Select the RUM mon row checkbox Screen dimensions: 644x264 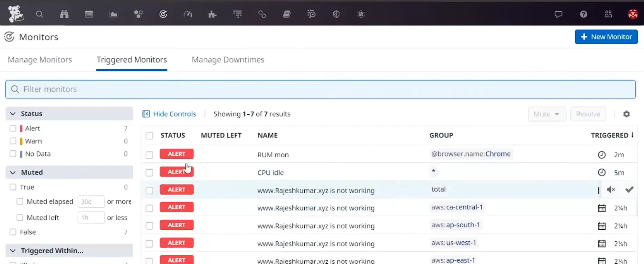click(x=149, y=155)
